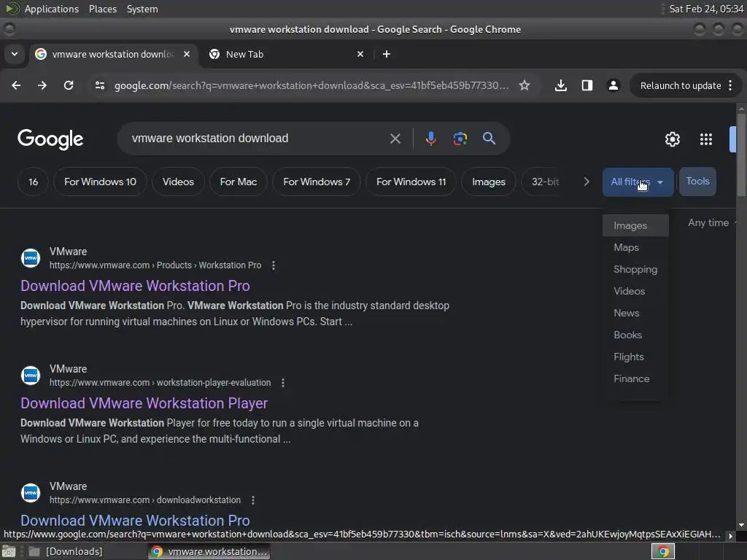
Task: Open more options for workstation-player-evaluation result
Action: coord(283,382)
